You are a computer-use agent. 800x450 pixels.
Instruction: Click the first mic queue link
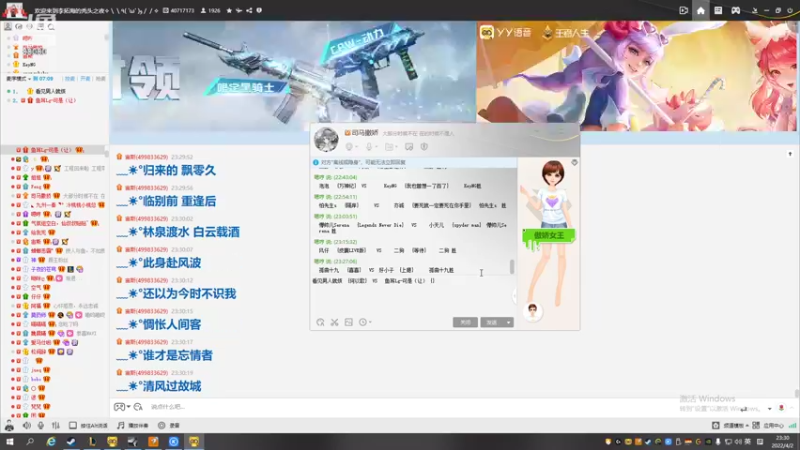coord(69,79)
